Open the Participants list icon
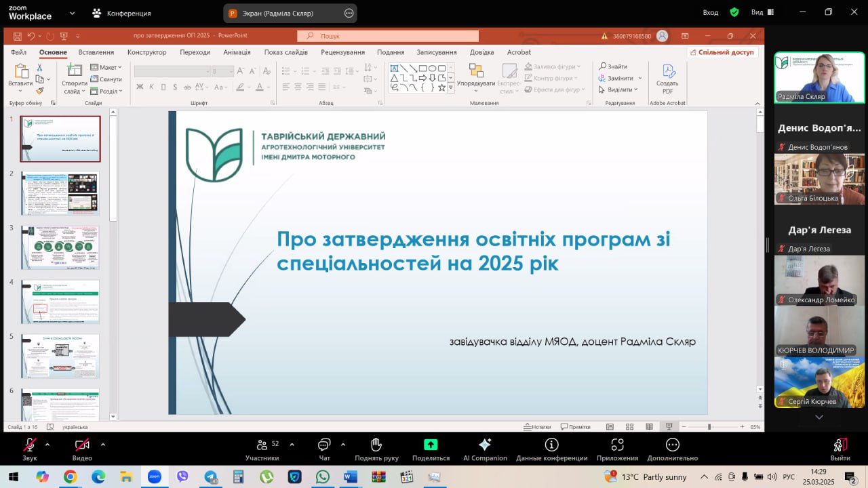The width and height of the screenshot is (868, 488). [262, 445]
